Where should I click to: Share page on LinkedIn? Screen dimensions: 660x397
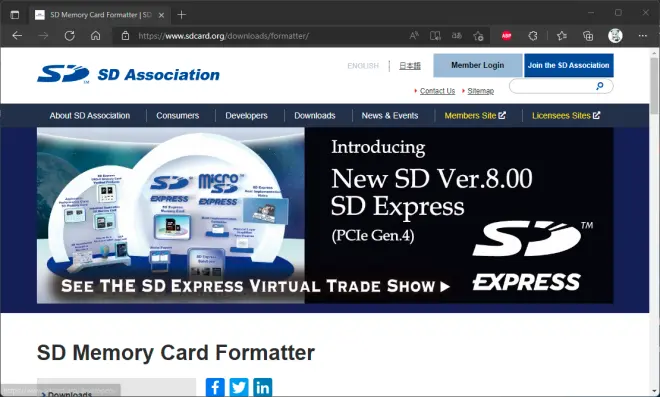click(263, 387)
